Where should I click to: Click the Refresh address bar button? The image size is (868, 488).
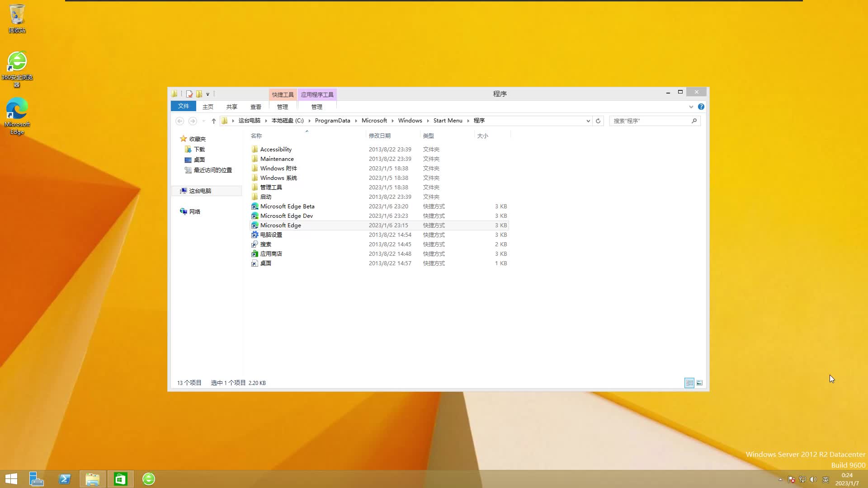click(598, 121)
